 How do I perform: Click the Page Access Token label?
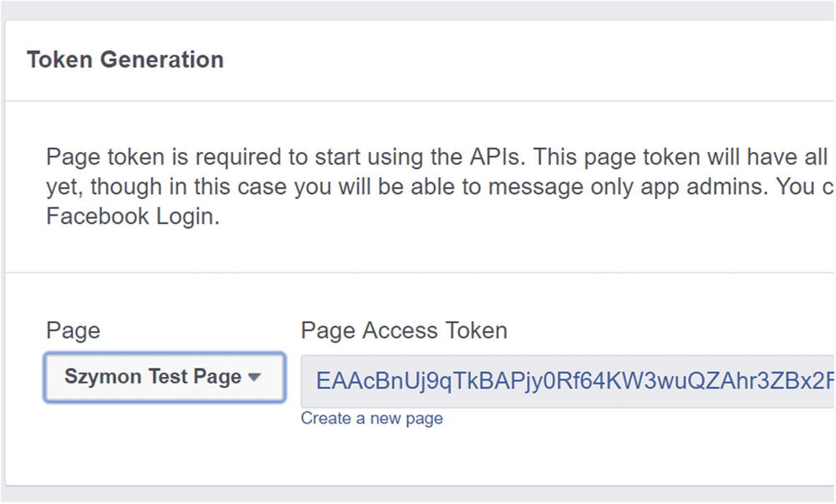click(404, 331)
